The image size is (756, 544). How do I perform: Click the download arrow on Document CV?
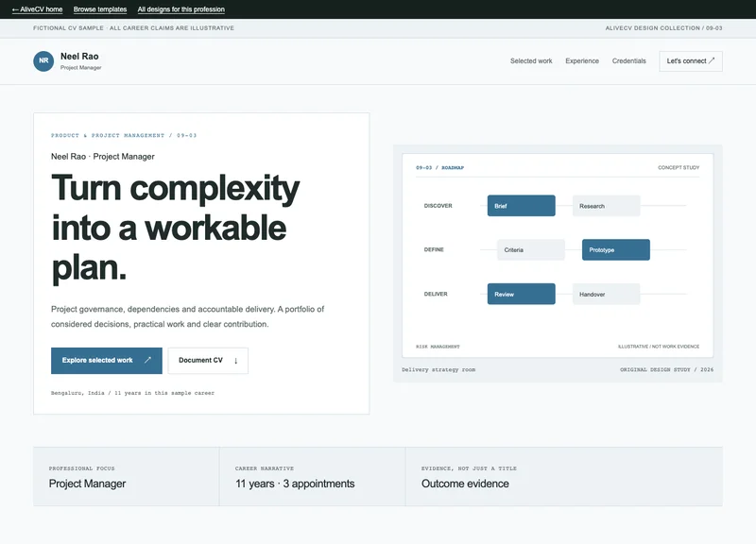coord(235,361)
